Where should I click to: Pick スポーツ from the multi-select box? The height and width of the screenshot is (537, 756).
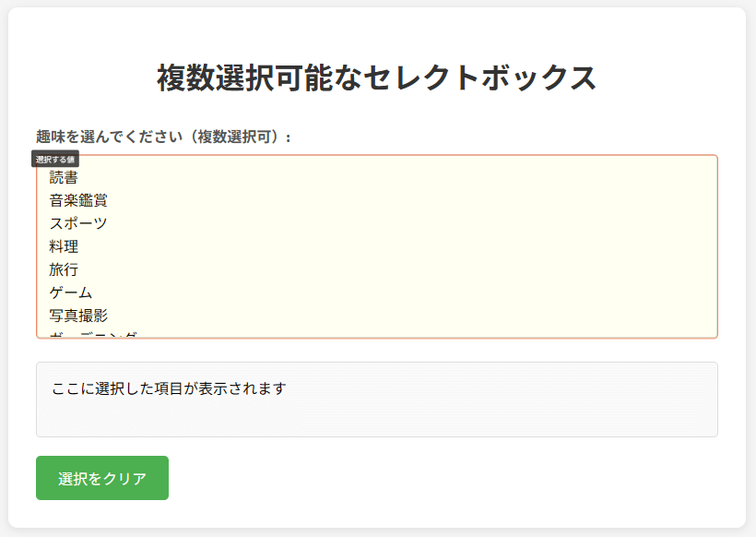click(x=78, y=223)
